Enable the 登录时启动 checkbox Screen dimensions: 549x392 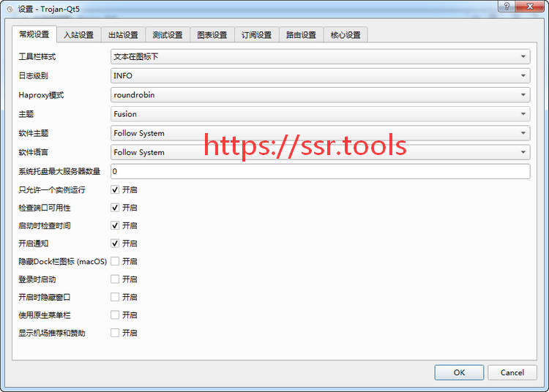[115, 279]
